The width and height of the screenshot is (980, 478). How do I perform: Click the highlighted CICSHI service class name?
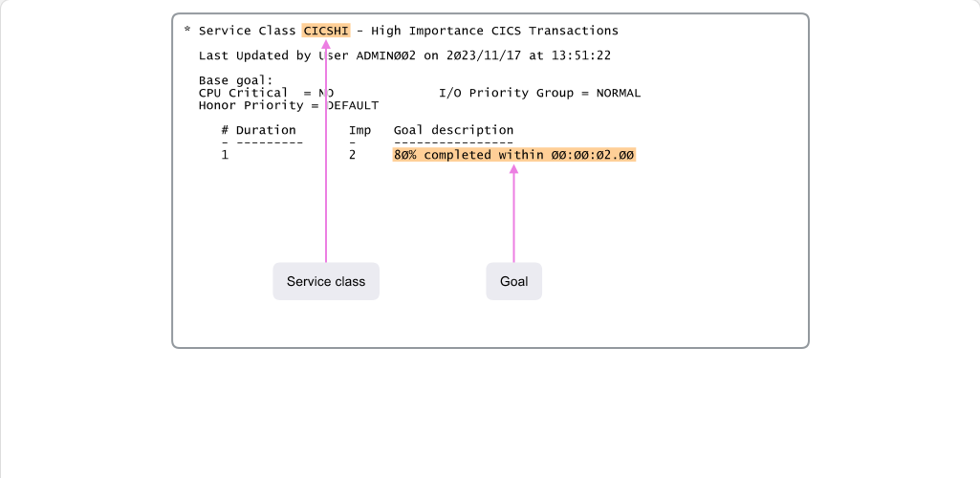click(326, 31)
